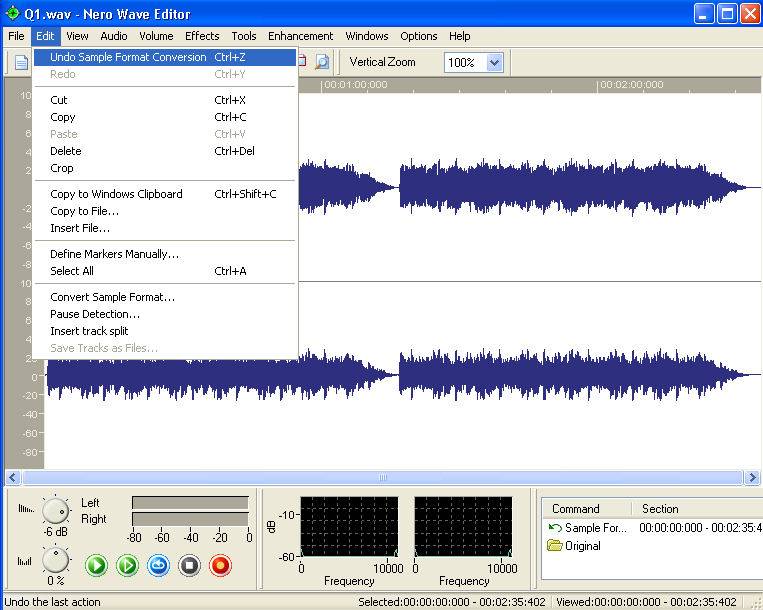Image resolution: width=763 pixels, height=610 pixels.
Task: Open the Effects menu
Action: 202,36
